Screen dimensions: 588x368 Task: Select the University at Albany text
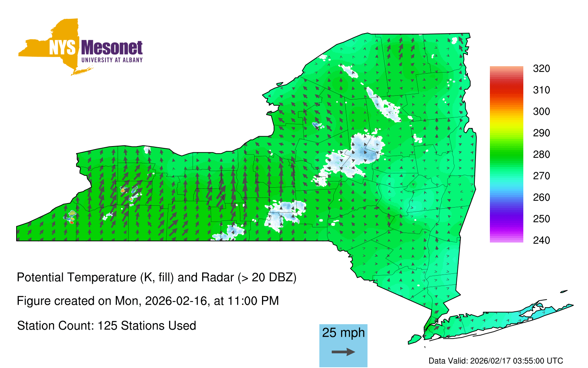[112, 60]
